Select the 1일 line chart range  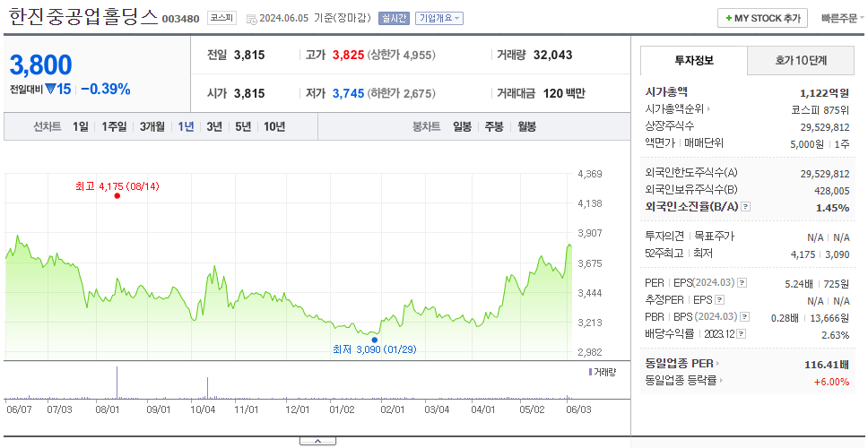pos(81,126)
